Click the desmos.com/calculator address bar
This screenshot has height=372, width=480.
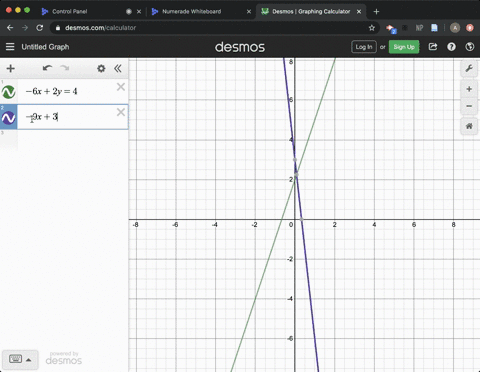point(213,28)
